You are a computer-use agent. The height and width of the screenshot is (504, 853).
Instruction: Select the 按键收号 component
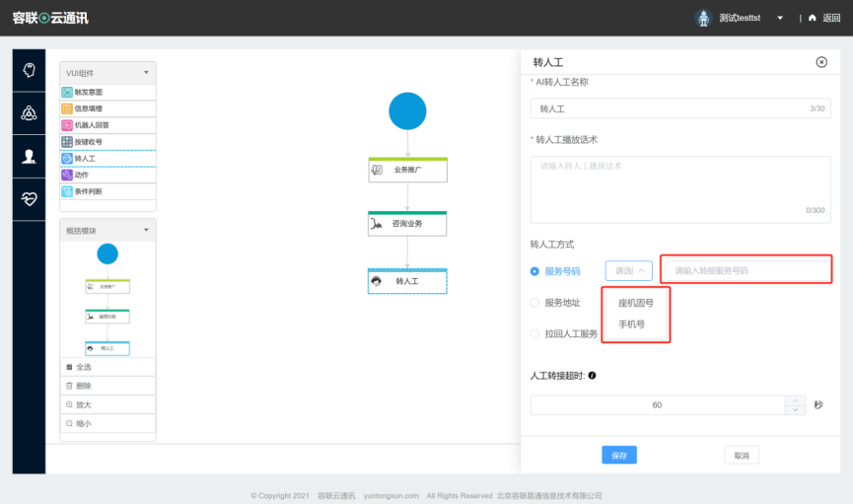[x=107, y=142]
